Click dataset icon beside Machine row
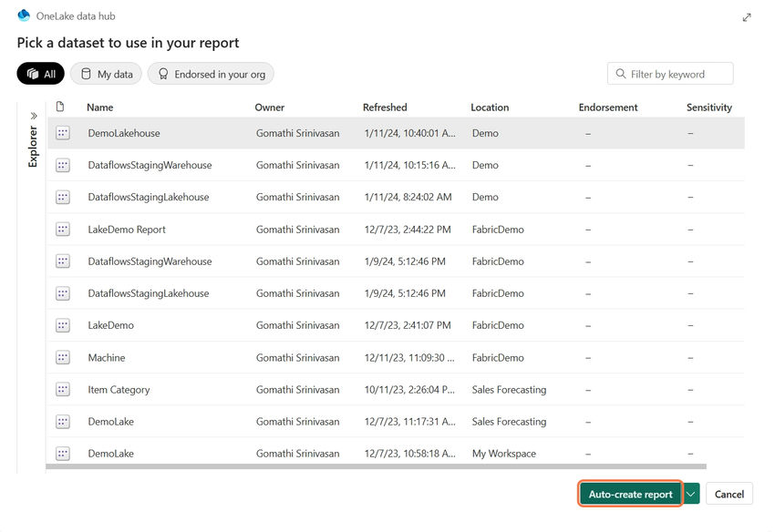Image resolution: width=775 pixels, height=532 pixels. coord(63,358)
